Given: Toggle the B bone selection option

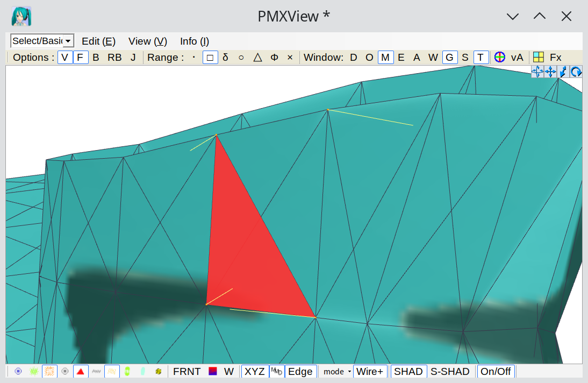Looking at the screenshot, I should click(x=96, y=58).
